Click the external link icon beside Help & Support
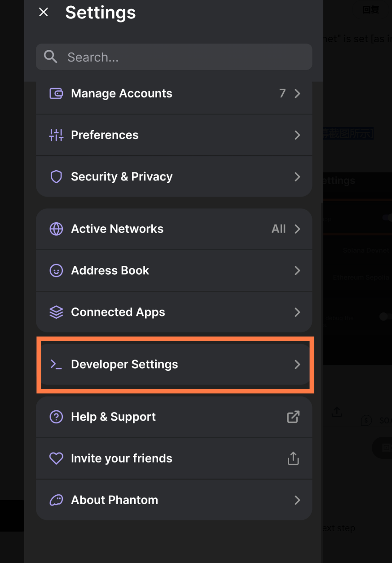The image size is (392, 563). [x=293, y=417]
